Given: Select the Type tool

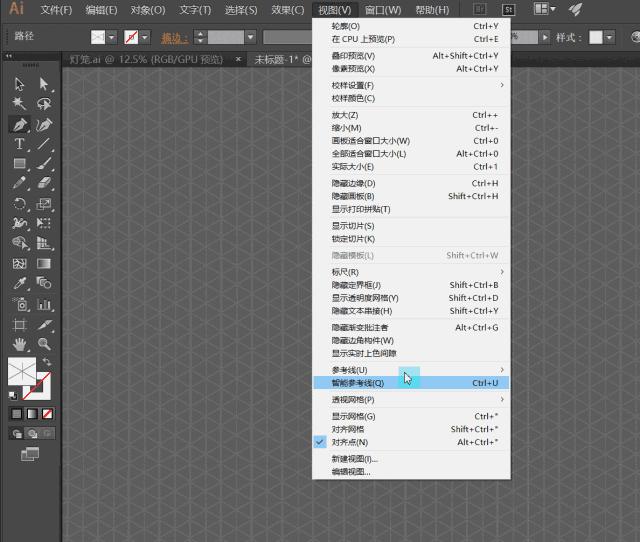Looking at the screenshot, I should click(19, 144).
